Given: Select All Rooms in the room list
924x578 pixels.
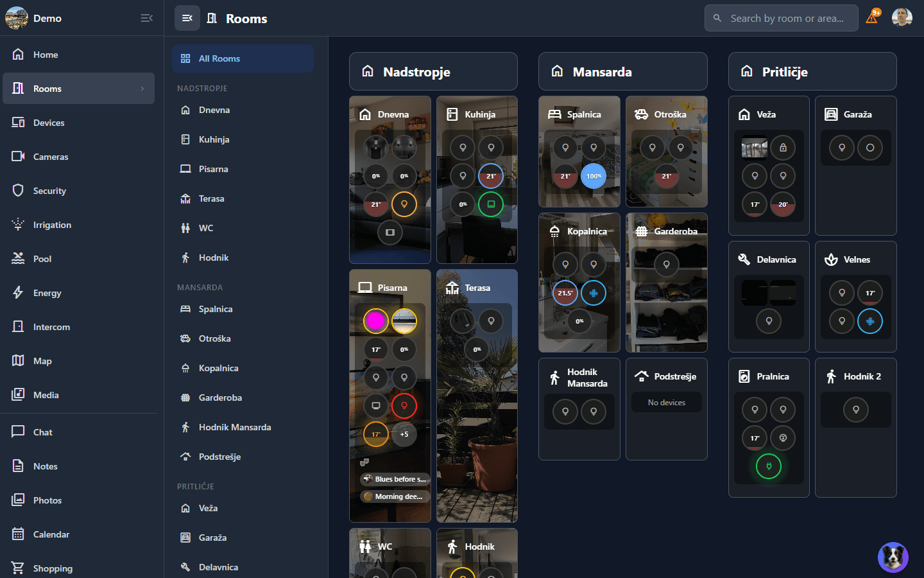Looking at the screenshot, I should [243, 58].
